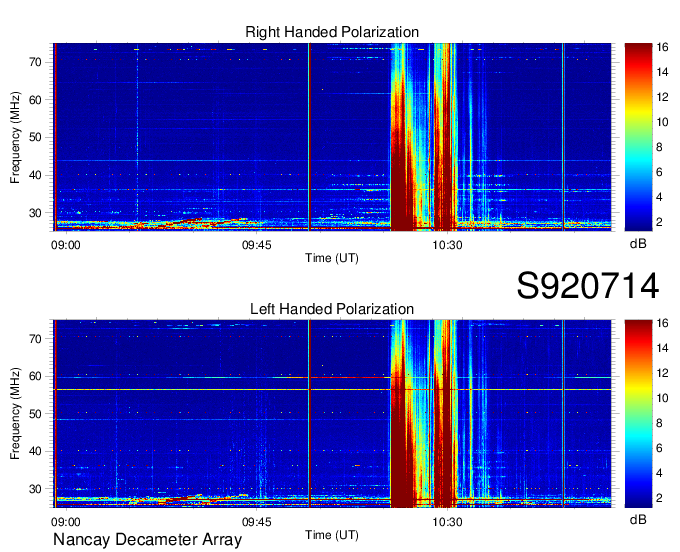Click the top plot's 'Time (UT)' axis label
This screenshot has height=552, width=680.
click(x=332, y=258)
